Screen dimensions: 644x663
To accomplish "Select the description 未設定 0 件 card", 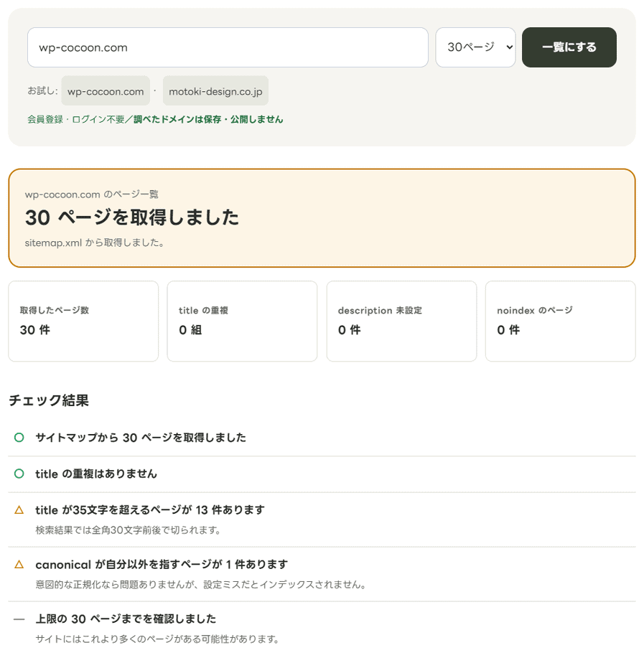I will click(x=401, y=321).
